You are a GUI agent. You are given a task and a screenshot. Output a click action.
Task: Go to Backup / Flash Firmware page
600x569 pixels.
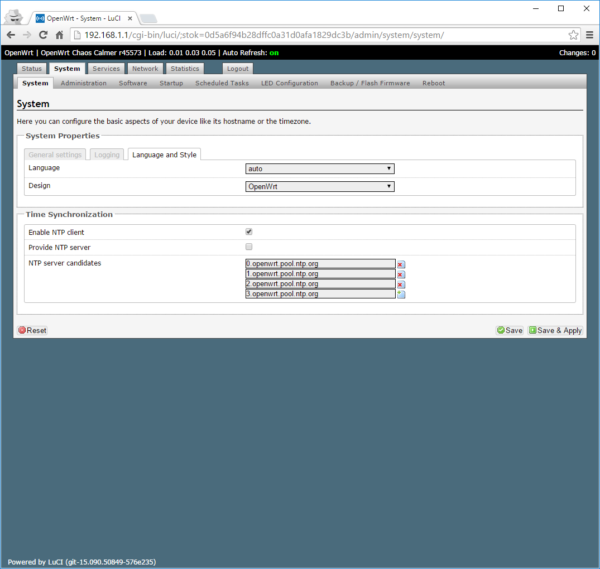click(370, 83)
